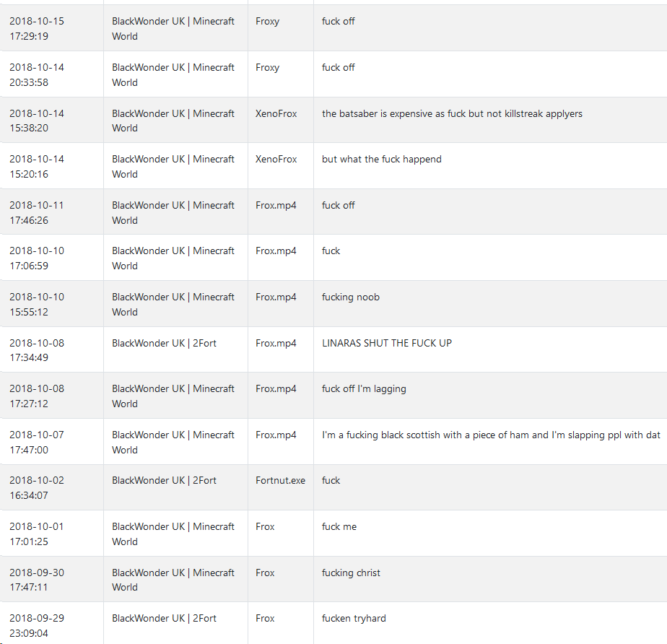
Task: Click player Frox in 'fuck me' row
Action: [x=265, y=526]
